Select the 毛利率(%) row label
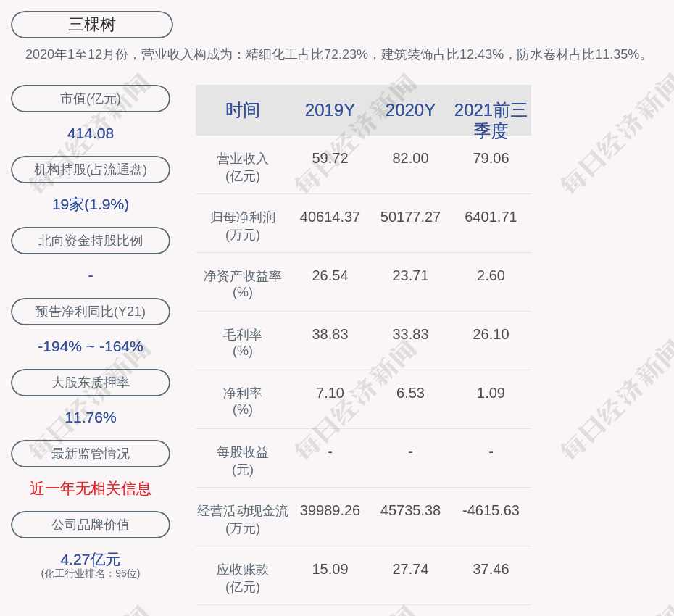This screenshot has width=674, height=616. pos(243,343)
